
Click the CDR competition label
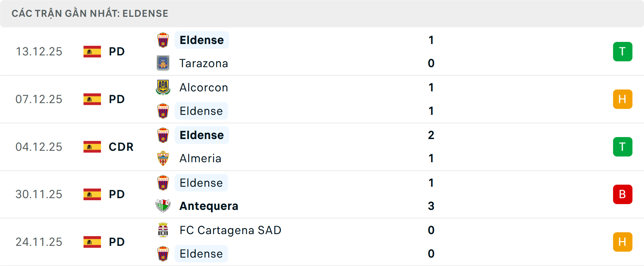click(121, 147)
